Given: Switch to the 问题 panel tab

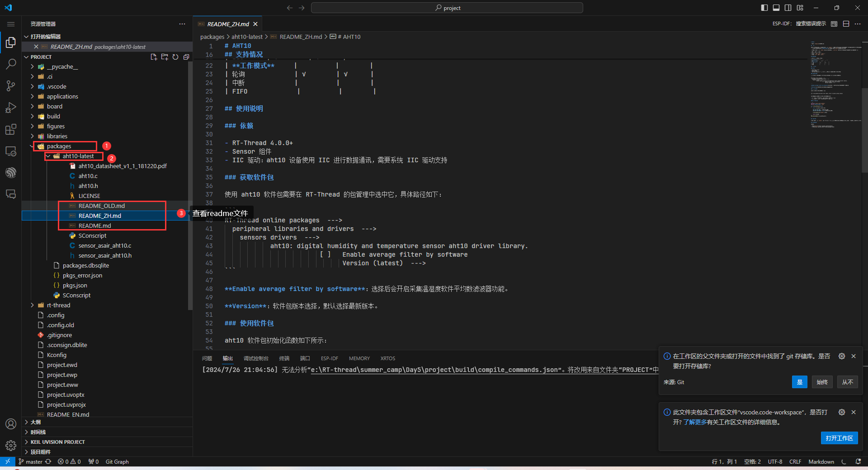Looking at the screenshot, I should coord(207,358).
